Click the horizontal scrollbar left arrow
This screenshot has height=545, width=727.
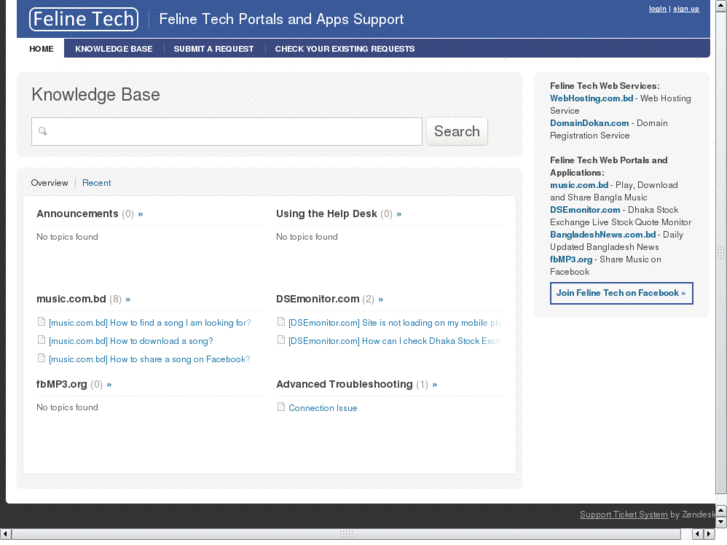[6, 534]
